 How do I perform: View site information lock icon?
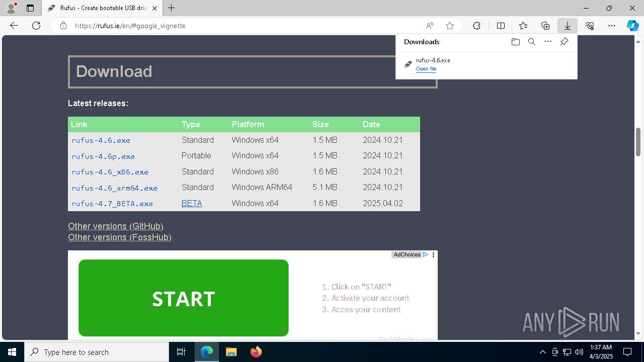click(63, 26)
